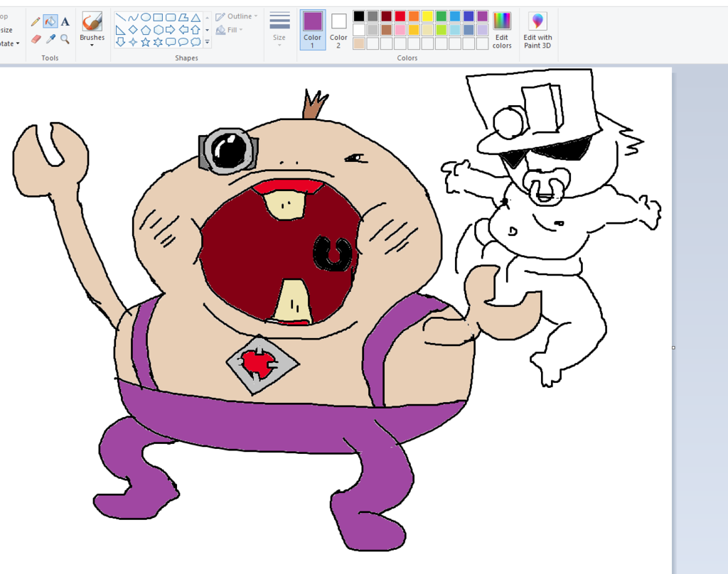
Task: Choose the light turquoise color swatch
Action: [x=455, y=30]
